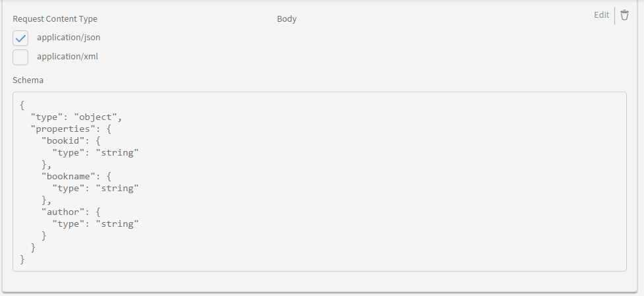Screen dimensions: 644x296
Task: Click the "string" type value under bookname
Action: [x=117, y=189]
